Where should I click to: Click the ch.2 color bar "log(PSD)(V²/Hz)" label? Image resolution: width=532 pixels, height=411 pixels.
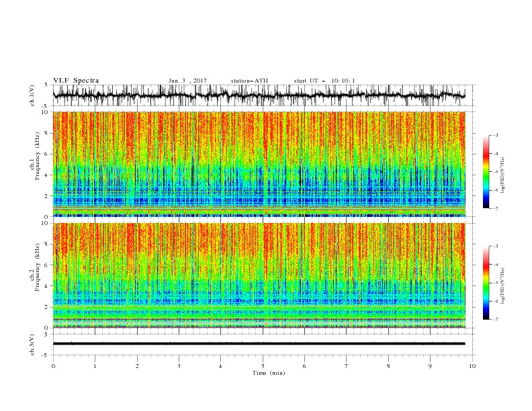[x=502, y=287]
